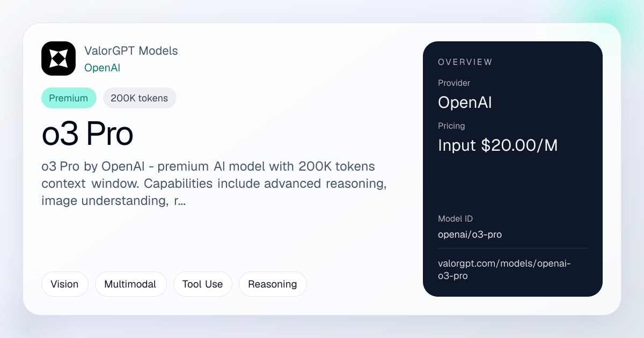This screenshot has height=338, width=644.
Task: Choose the Reasoning capability tag
Action: coord(273,284)
